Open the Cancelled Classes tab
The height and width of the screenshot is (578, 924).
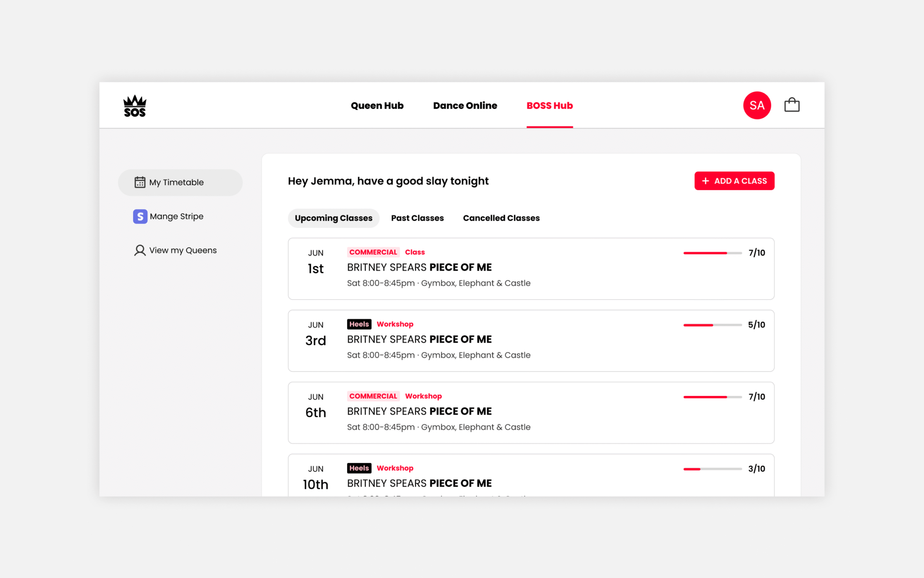pos(501,218)
